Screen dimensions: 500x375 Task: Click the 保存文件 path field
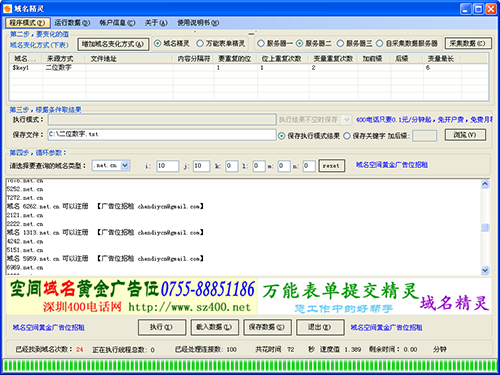(x=162, y=135)
